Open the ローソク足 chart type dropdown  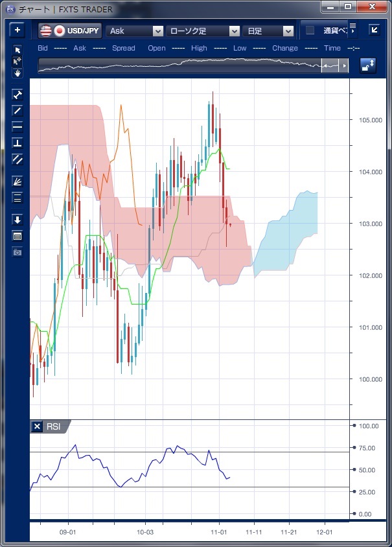203,30
